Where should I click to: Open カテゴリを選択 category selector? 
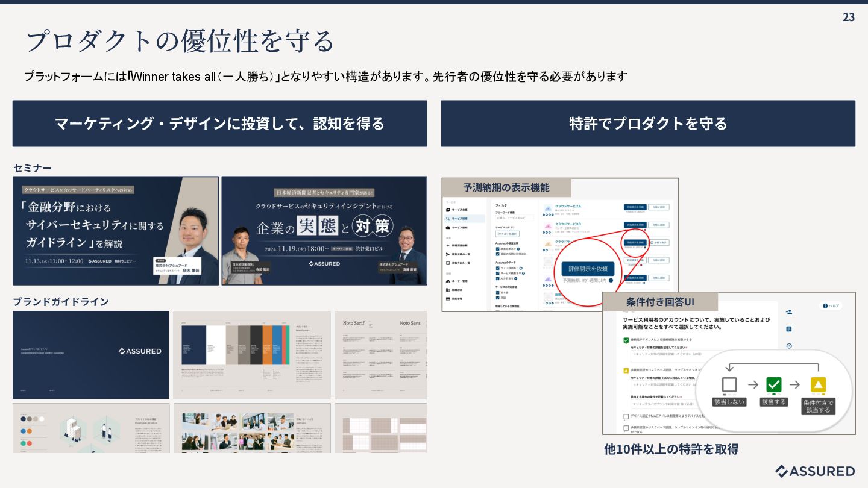point(508,234)
